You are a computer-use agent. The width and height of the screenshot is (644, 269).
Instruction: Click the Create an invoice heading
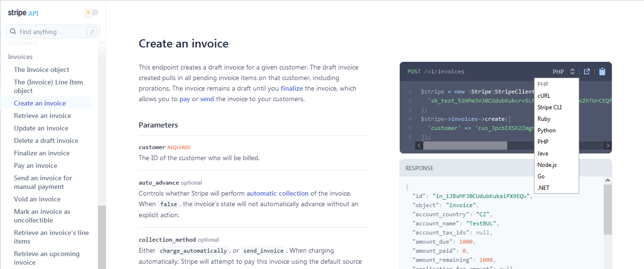point(184,44)
